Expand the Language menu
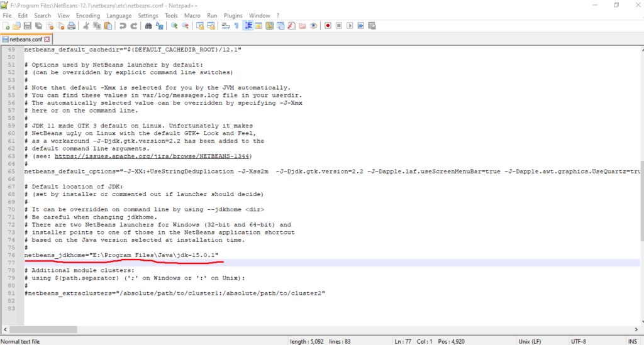The image size is (644, 345). click(119, 15)
